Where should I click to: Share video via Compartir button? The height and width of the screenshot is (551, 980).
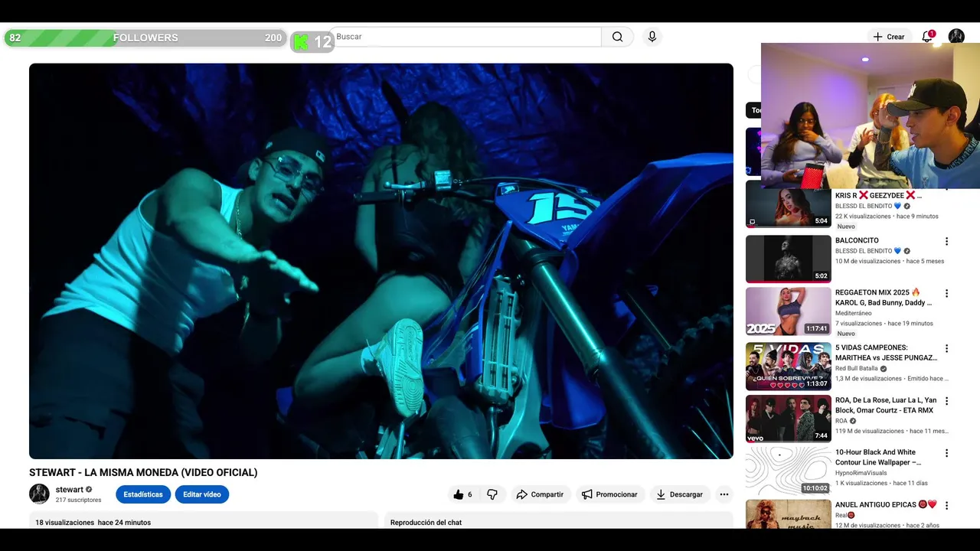pos(540,494)
